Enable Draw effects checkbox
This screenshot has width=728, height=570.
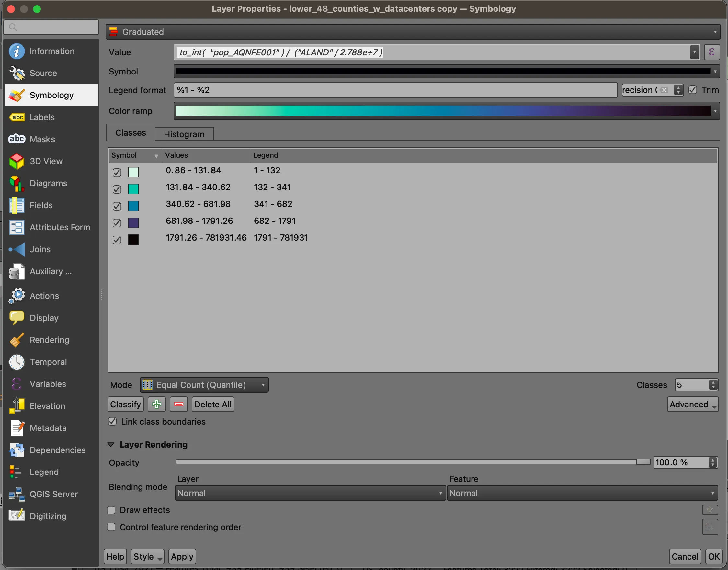(111, 510)
